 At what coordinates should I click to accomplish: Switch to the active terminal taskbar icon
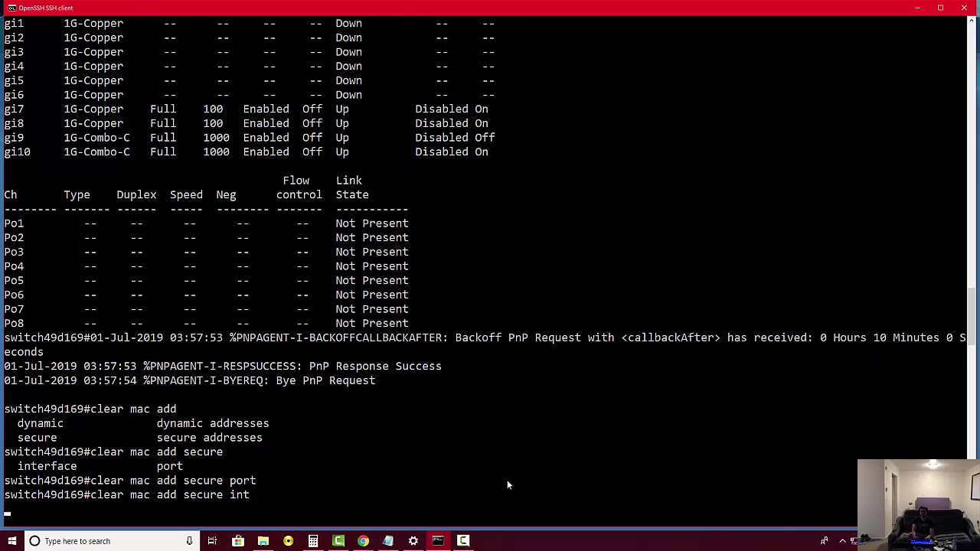[x=438, y=541]
